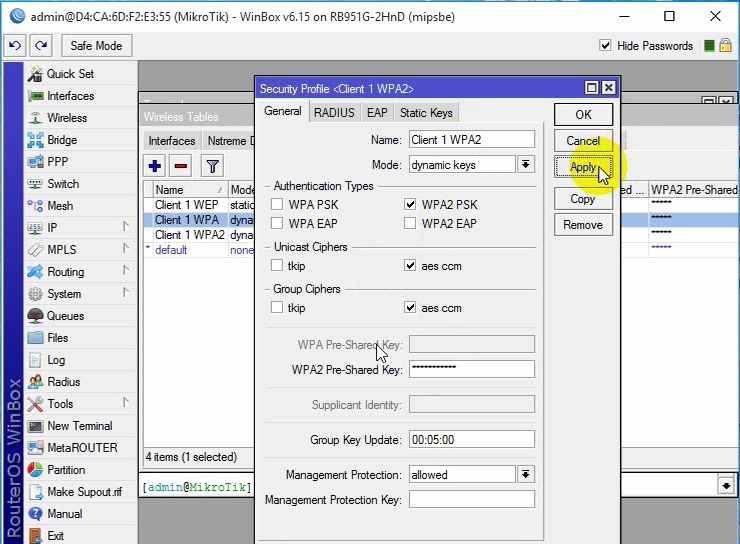Check tkip under Group Ciphers
This screenshot has height=544, width=740.
pyautogui.click(x=277, y=308)
